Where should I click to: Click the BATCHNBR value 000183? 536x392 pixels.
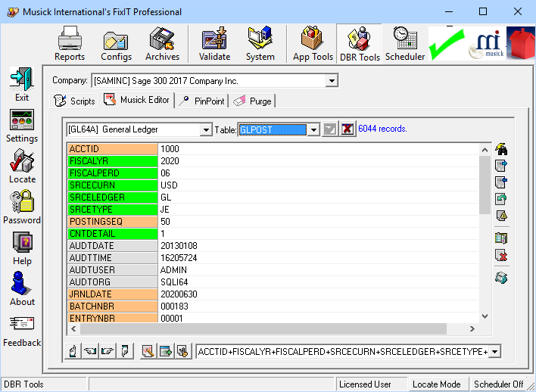tap(174, 306)
